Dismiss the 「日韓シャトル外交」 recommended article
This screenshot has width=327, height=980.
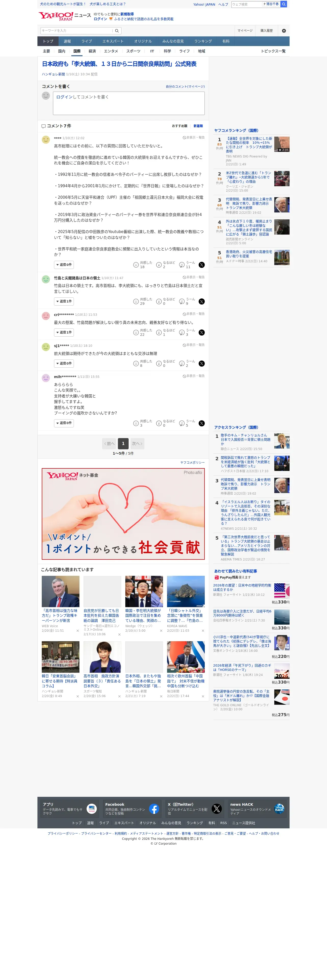[x=203, y=631]
